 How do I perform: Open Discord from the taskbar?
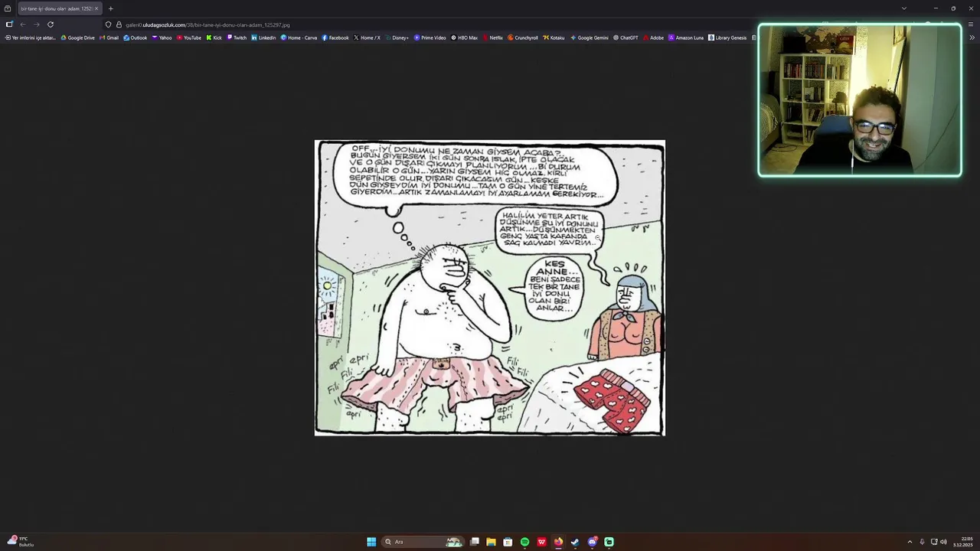click(592, 542)
